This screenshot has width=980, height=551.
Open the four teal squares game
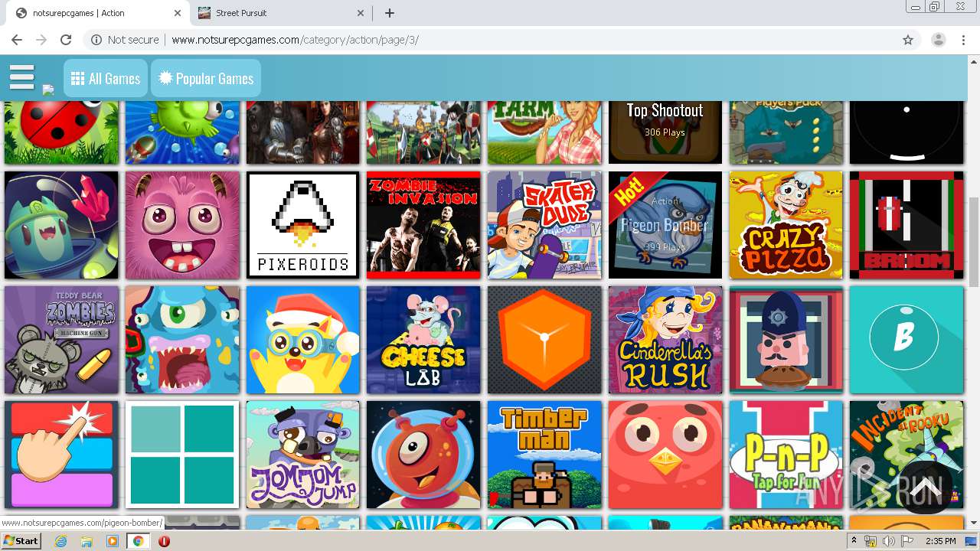(182, 455)
